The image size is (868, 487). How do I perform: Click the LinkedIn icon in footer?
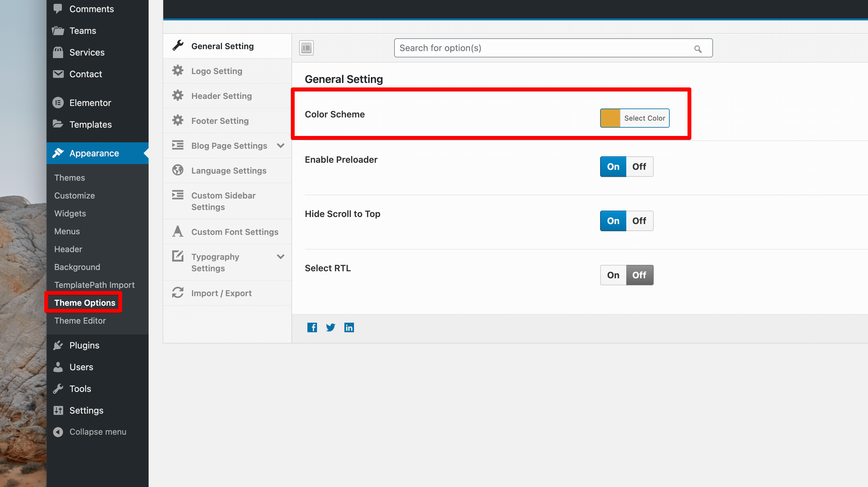click(x=349, y=327)
